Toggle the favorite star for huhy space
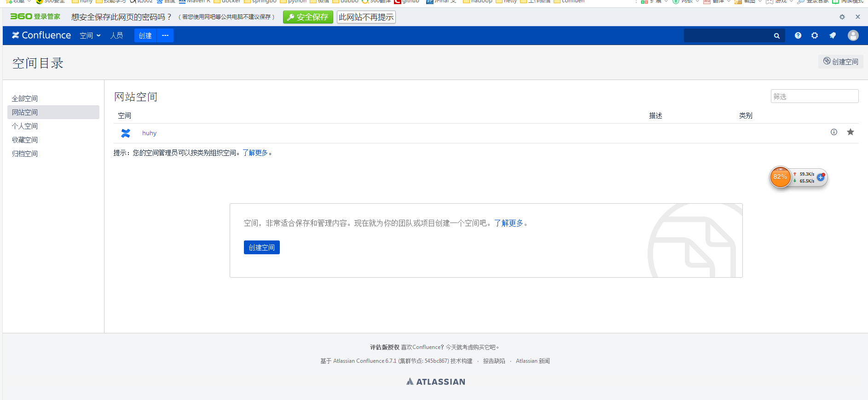This screenshot has height=400, width=868. [851, 132]
